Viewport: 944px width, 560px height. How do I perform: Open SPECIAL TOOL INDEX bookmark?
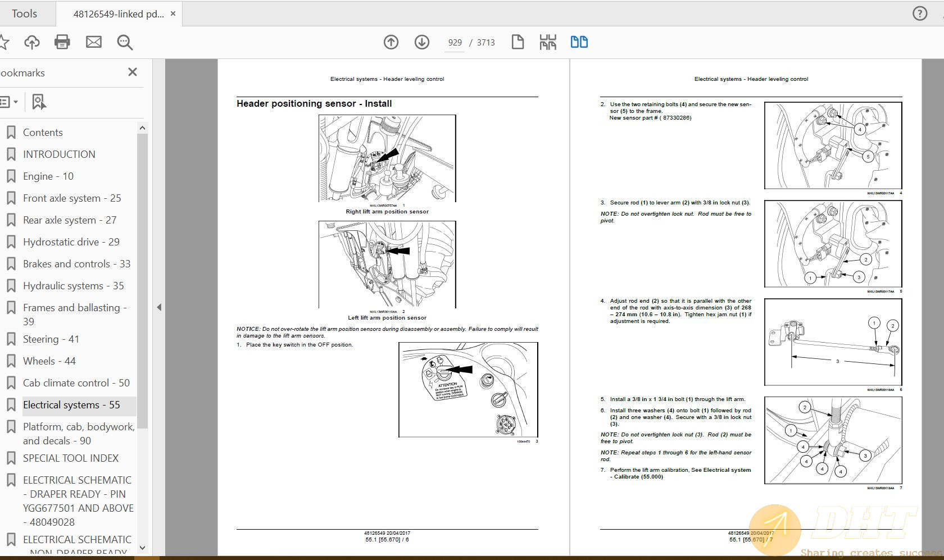(x=71, y=458)
